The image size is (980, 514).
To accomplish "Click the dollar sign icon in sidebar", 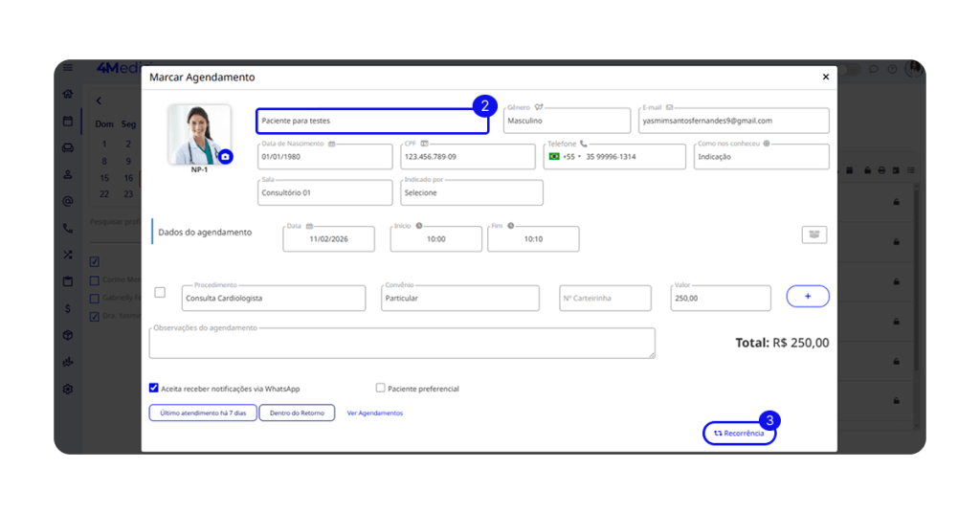I will [x=68, y=308].
